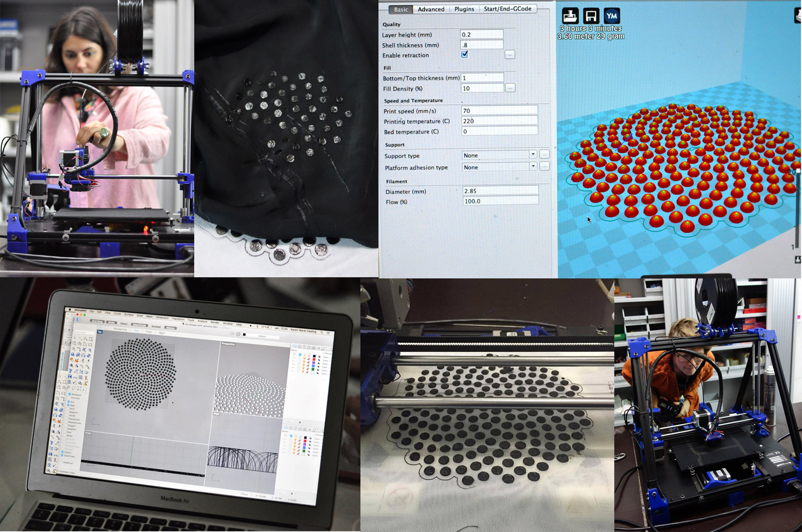Viewport: 802px width, 532px height.
Task: Go to the Start/End-GCode tab
Action: (x=507, y=9)
